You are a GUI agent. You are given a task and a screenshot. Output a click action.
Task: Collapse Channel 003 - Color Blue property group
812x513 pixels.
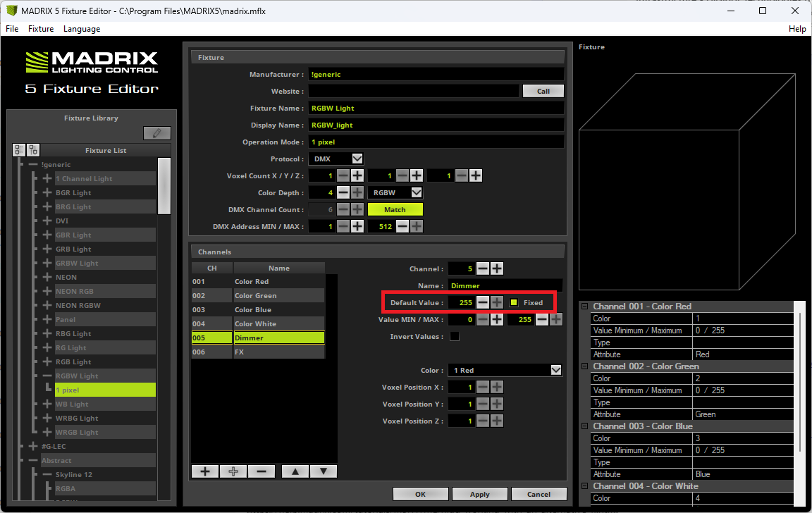[584, 426]
